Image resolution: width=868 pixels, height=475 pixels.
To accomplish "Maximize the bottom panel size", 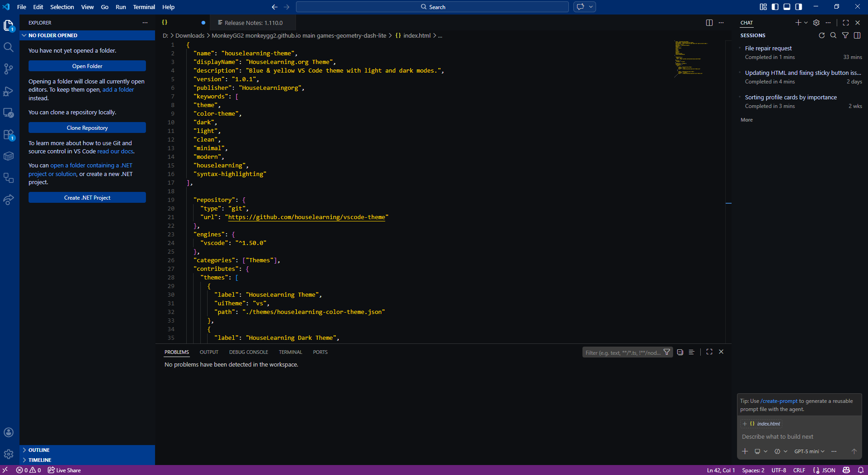I will point(709,352).
